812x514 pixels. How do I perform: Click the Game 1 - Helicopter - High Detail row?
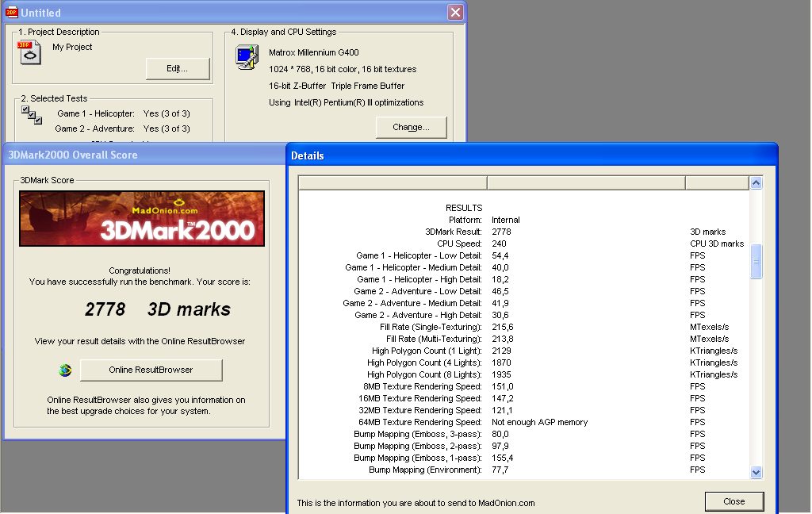click(x=524, y=279)
